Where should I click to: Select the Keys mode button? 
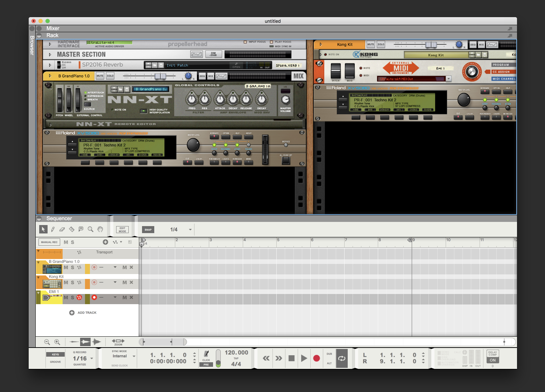coord(55,355)
